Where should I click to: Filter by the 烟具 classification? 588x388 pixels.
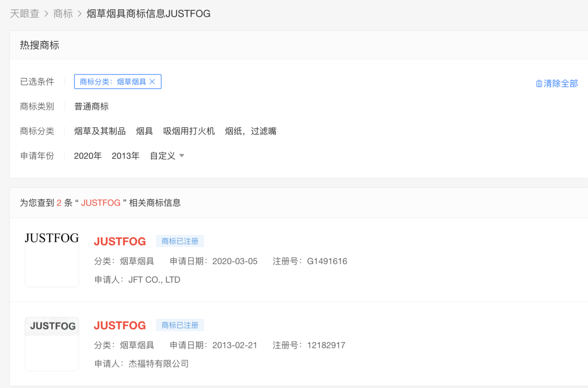pyautogui.click(x=145, y=131)
